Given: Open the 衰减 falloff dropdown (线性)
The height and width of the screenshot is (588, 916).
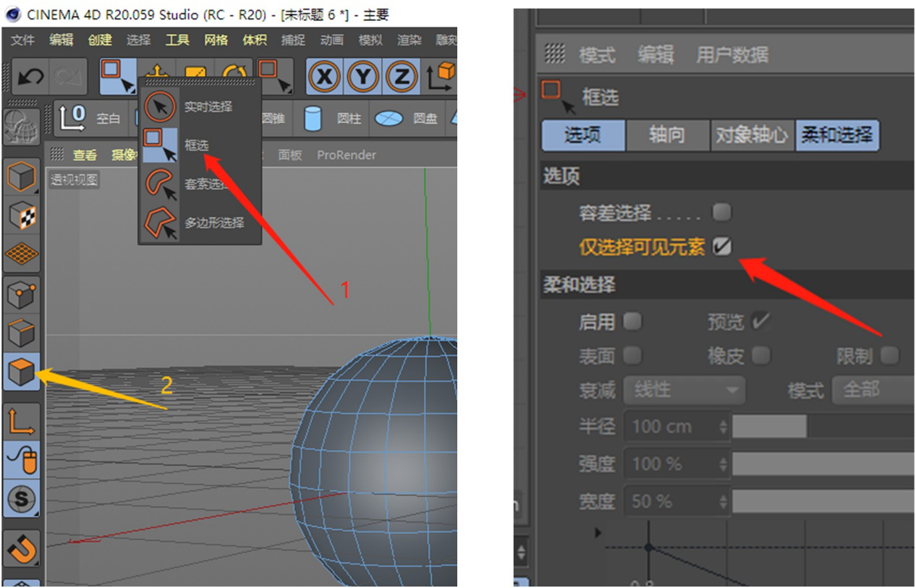Looking at the screenshot, I should (x=684, y=391).
